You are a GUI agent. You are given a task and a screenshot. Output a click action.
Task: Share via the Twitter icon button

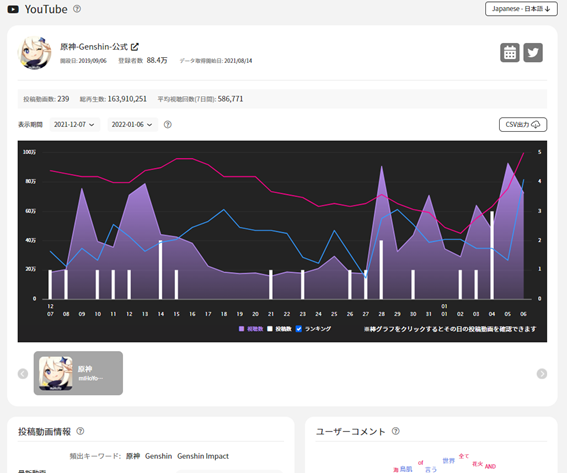tap(533, 53)
